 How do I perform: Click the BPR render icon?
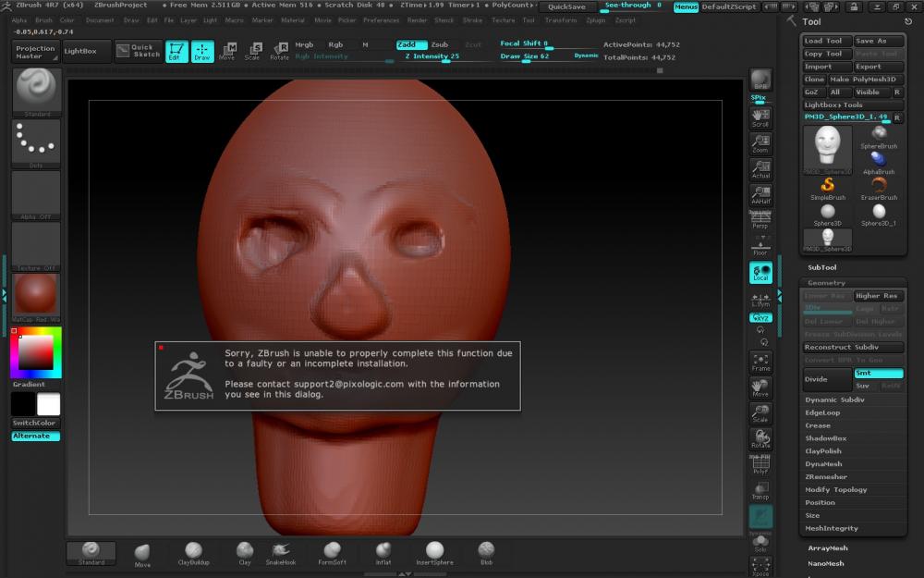coord(760,80)
